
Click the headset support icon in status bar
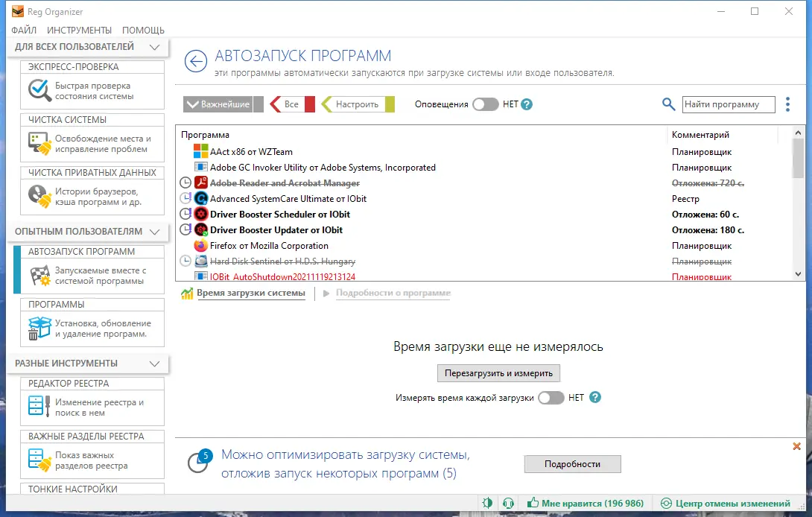(x=508, y=503)
